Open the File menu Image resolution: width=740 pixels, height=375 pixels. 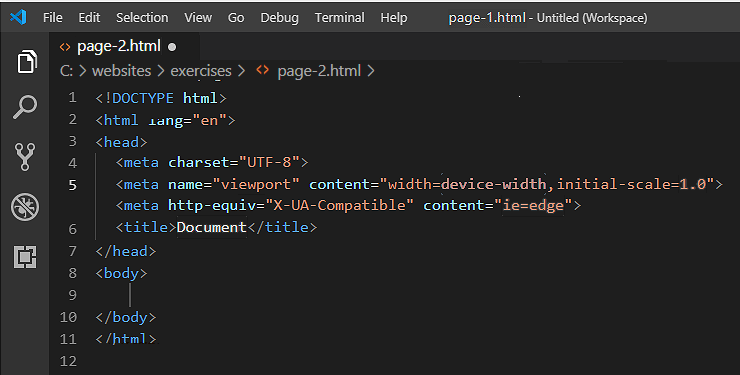(x=52, y=18)
